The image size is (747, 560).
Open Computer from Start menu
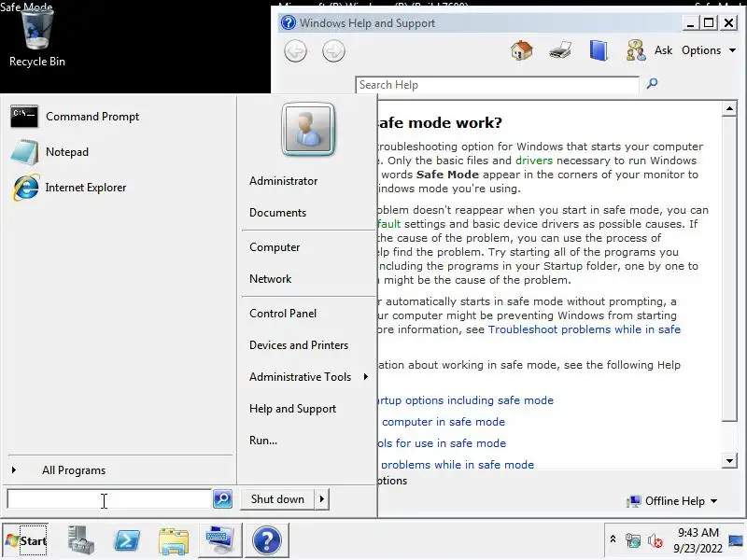[x=275, y=247]
